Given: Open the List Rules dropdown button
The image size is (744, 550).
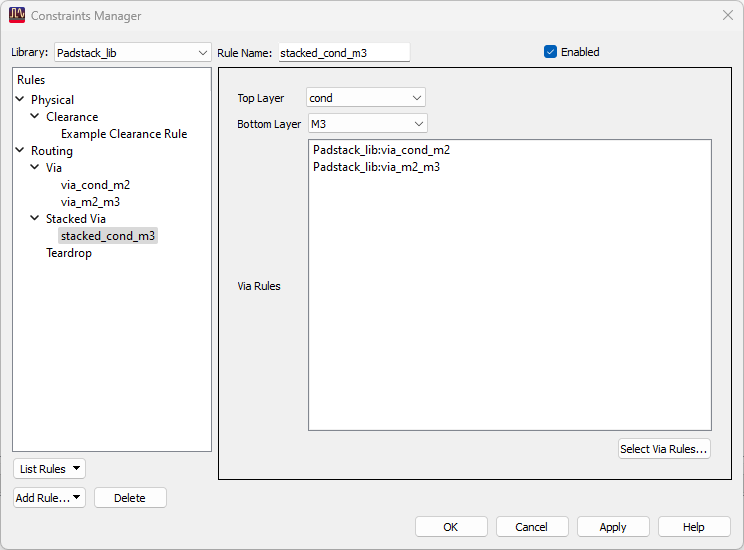Looking at the screenshot, I should (x=49, y=469).
